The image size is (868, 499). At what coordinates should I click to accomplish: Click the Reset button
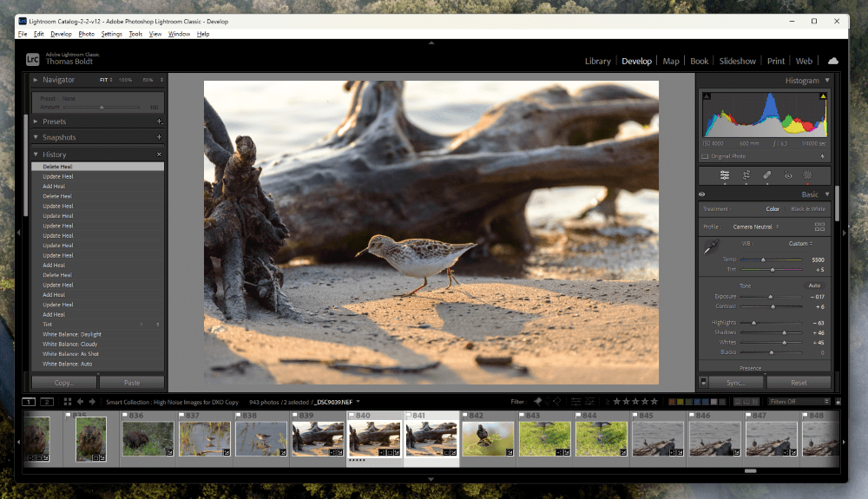pos(799,383)
